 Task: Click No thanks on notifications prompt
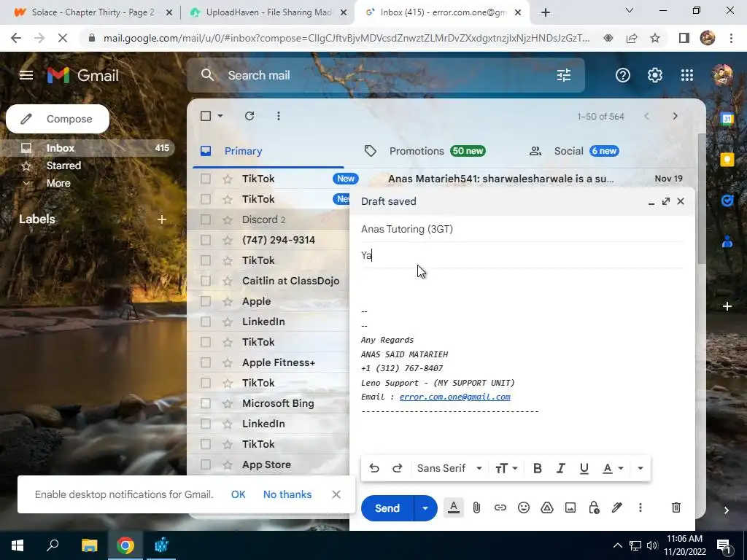(x=287, y=494)
